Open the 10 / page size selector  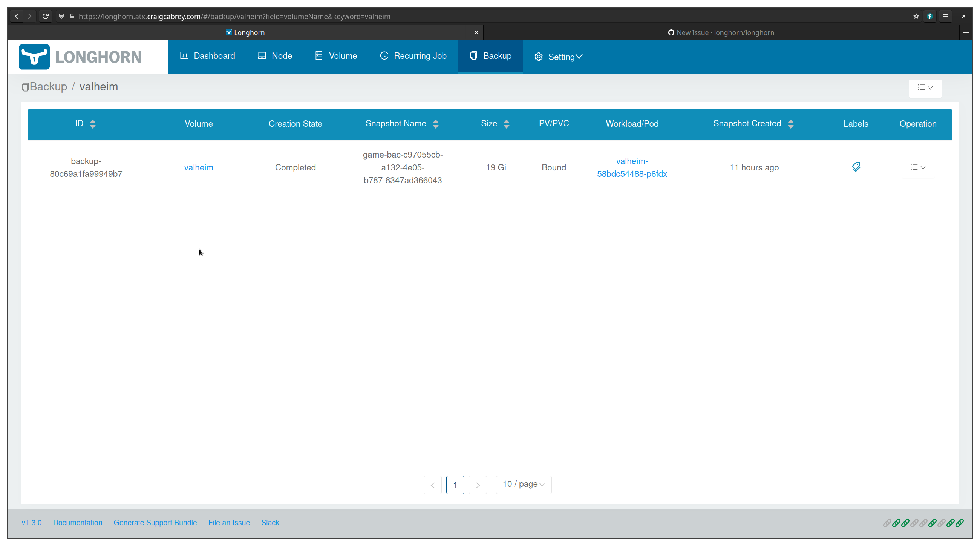coord(523,485)
